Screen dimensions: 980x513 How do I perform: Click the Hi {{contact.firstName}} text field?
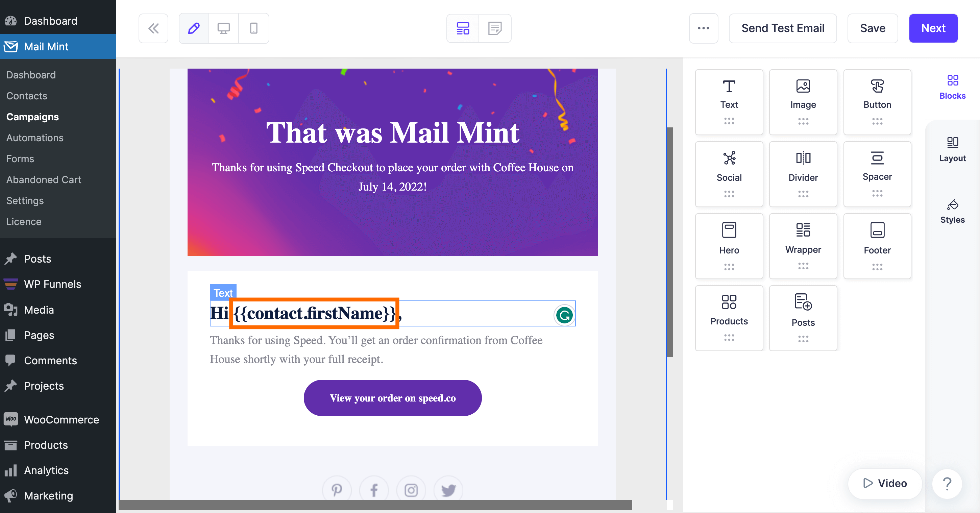[x=392, y=313]
